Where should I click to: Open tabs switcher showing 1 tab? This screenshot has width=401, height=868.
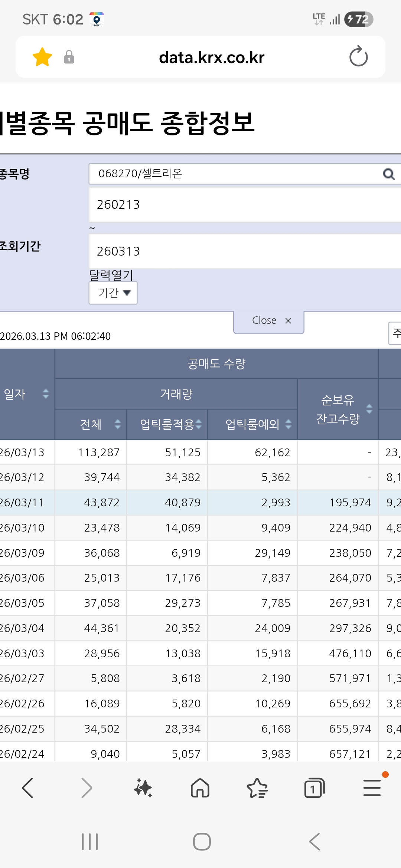314,788
